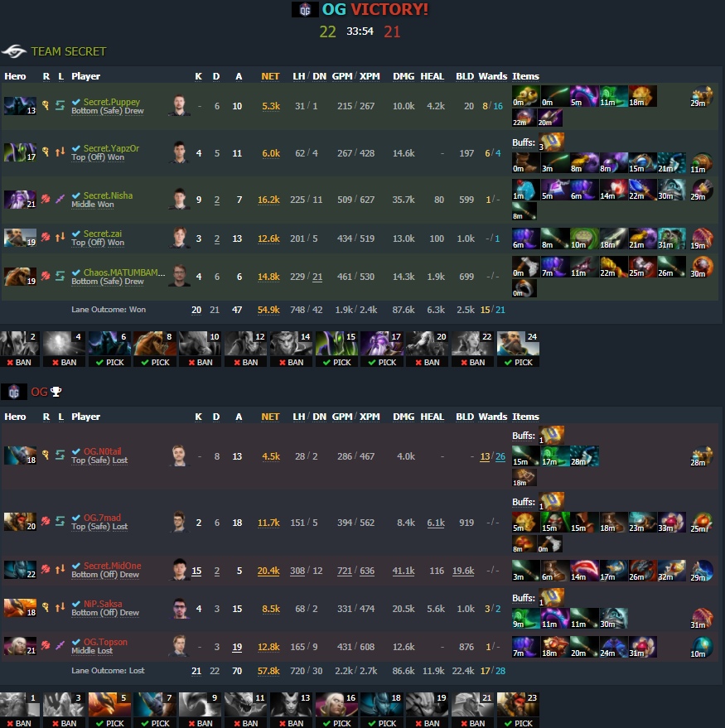Open Chaos.MATUMBAM player profile link

point(124,272)
